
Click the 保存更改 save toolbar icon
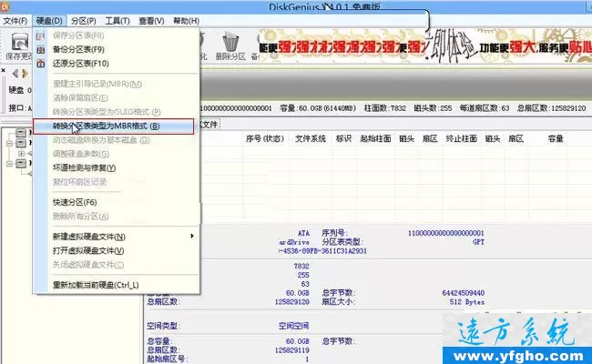[x=20, y=42]
